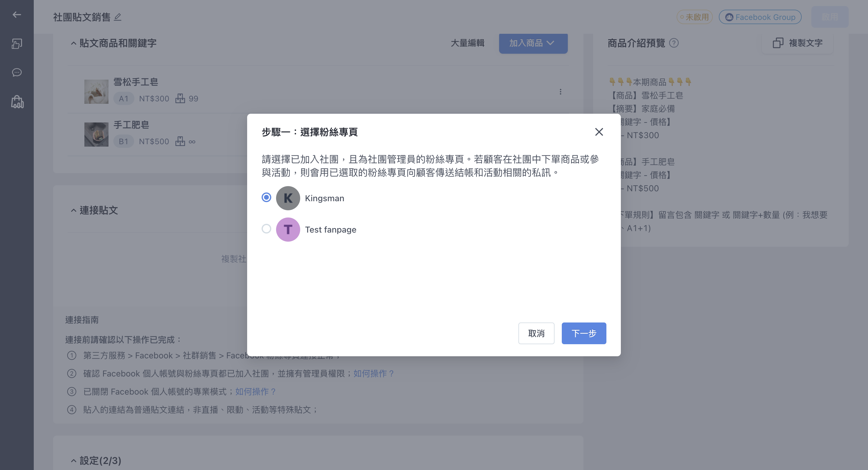Click the 取消 button
The width and height of the screenshot is (868, 470).
(536, 333)
